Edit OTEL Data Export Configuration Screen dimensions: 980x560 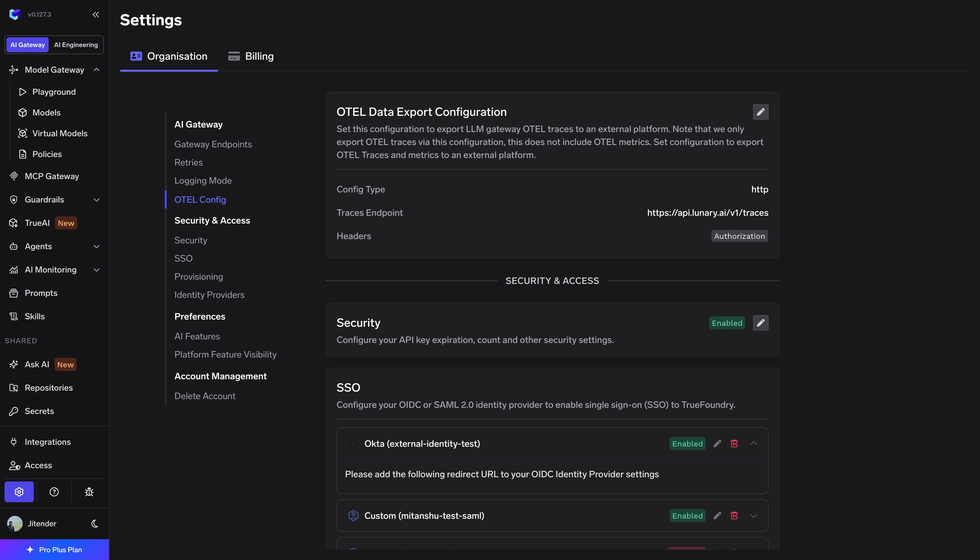(x=760, y=112)
